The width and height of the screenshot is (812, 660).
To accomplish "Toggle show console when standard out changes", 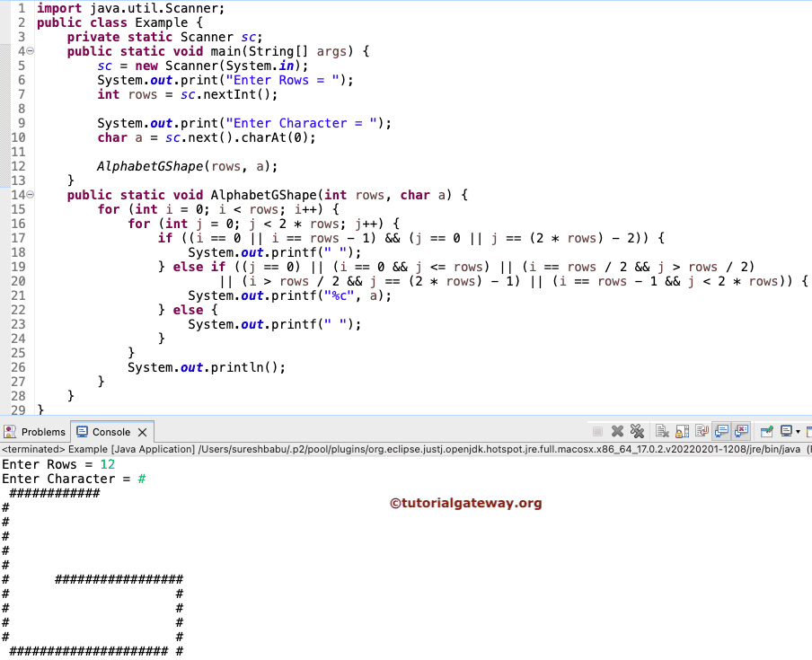I will click(x=721, y=431).
